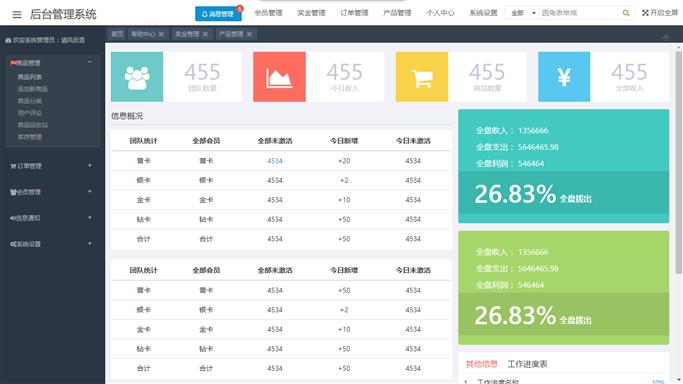The image size is (683, 384).
Task: Close the 产品管理 tab in tab strip
Action: pos(249,34)
